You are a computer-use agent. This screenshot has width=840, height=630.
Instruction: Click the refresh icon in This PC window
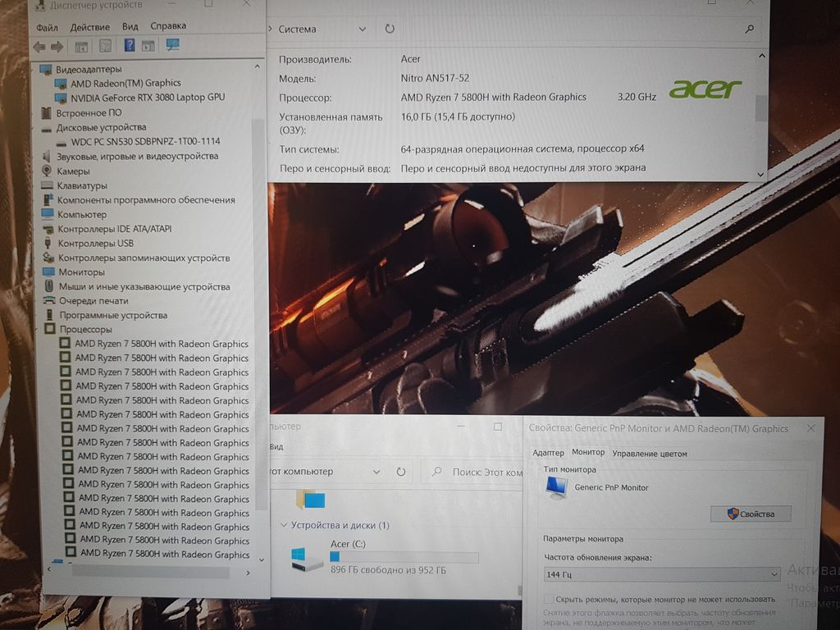tap(400, 472)
